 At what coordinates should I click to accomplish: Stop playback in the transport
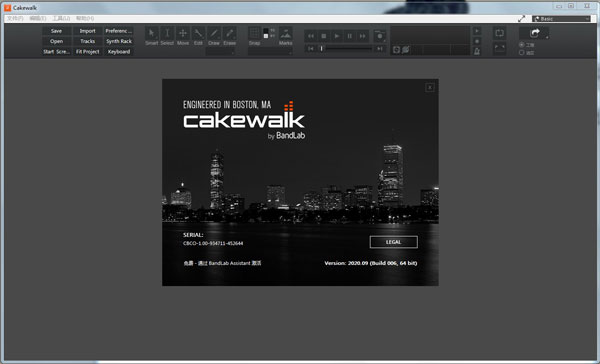click(324, 36)
